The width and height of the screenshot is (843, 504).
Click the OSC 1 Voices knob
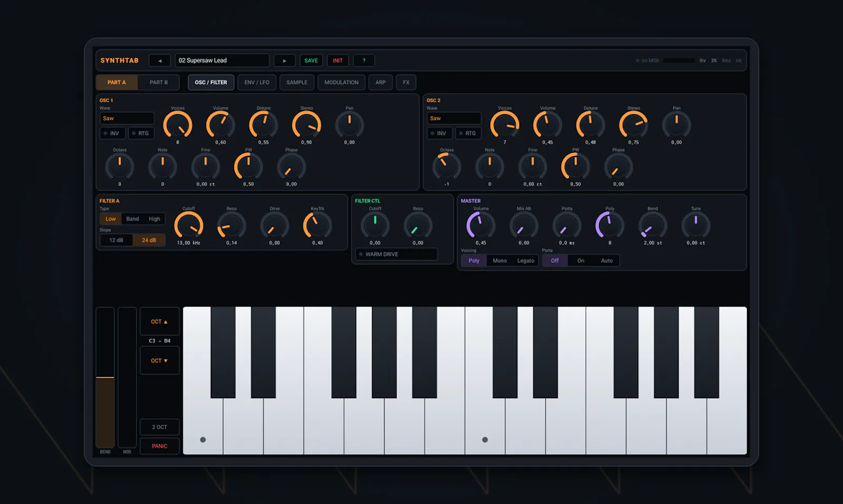[x=178, y=125]
